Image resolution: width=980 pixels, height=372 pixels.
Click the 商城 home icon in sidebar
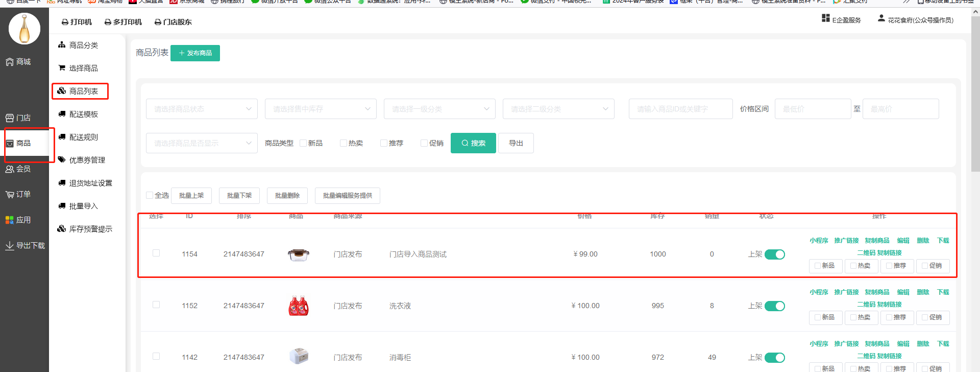(x=10, y=62)
